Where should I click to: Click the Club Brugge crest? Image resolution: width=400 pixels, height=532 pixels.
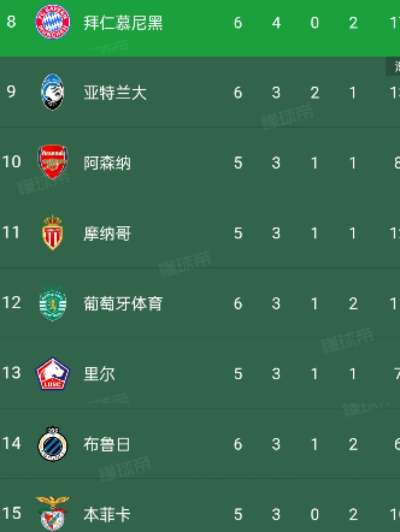(53, 444)
